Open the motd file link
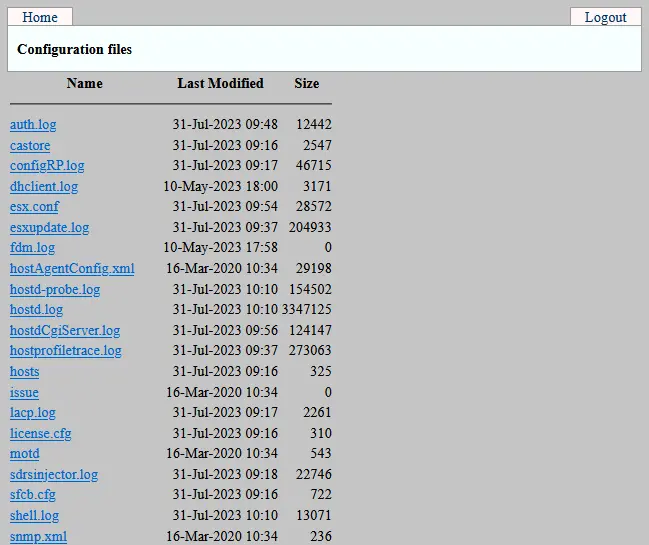Image resolution: width=649 pixels, height=545 pixels. click(25, 454)
